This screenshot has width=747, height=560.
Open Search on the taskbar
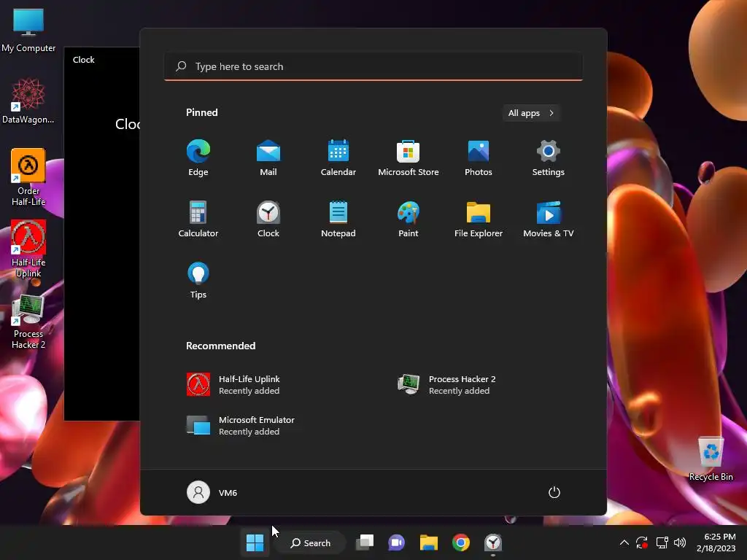(x=311, y=542)
